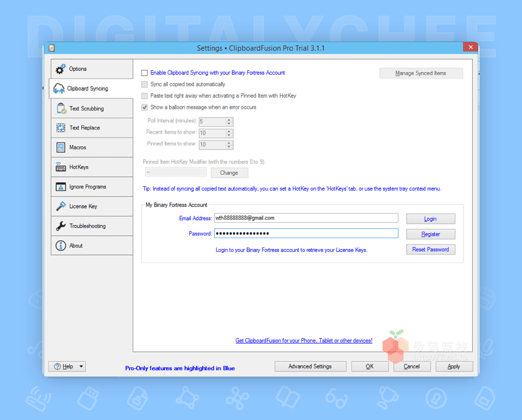Click the Register button
The image size is (522, 420).
click(430, 234)
